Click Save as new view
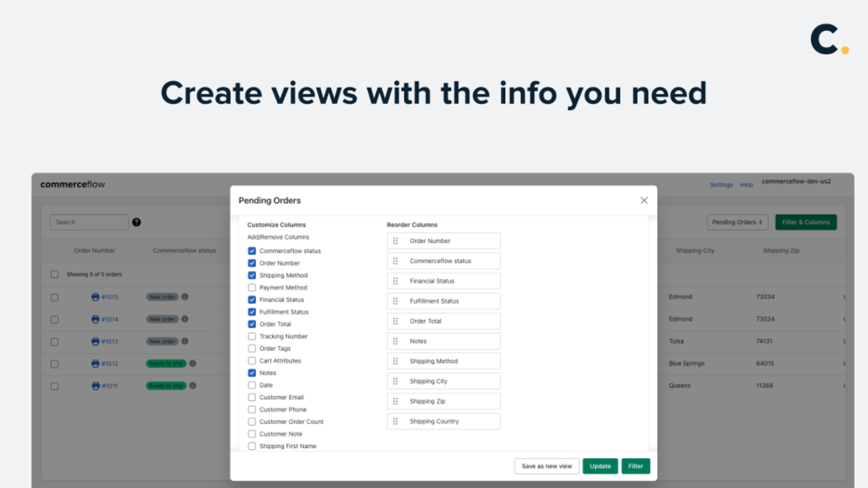868x488 pixels. 546,466
